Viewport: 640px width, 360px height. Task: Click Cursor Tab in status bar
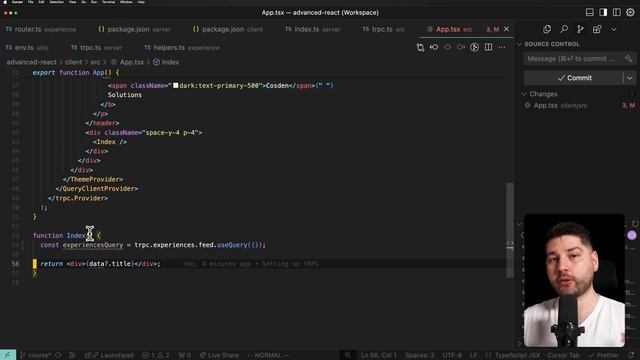(563, 355)
